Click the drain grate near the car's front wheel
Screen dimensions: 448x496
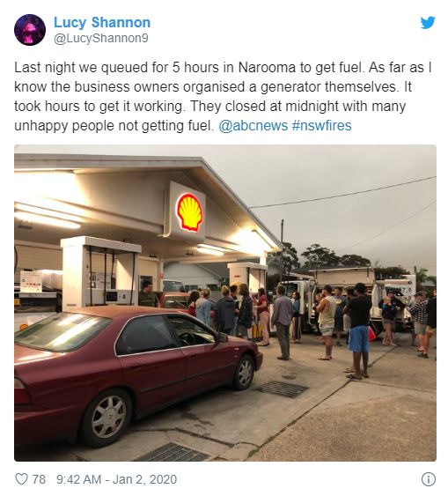282,389
